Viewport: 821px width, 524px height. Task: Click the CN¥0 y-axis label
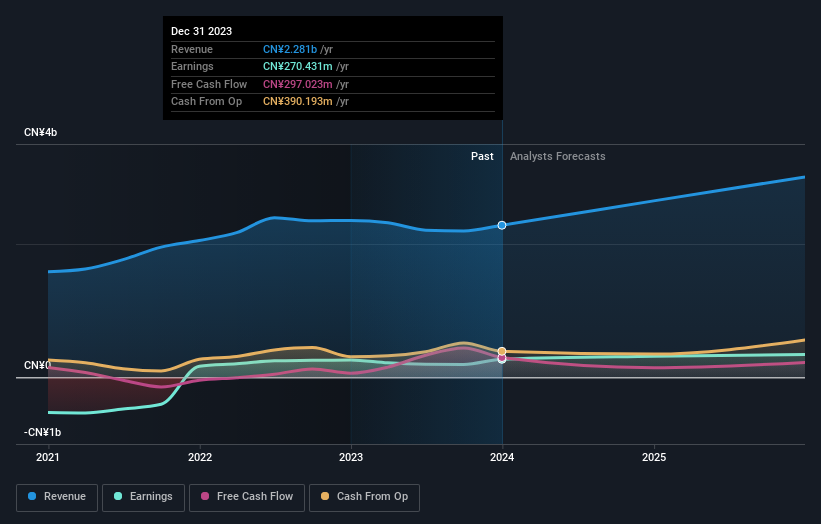pyautogui.click(x=37, y=365)
